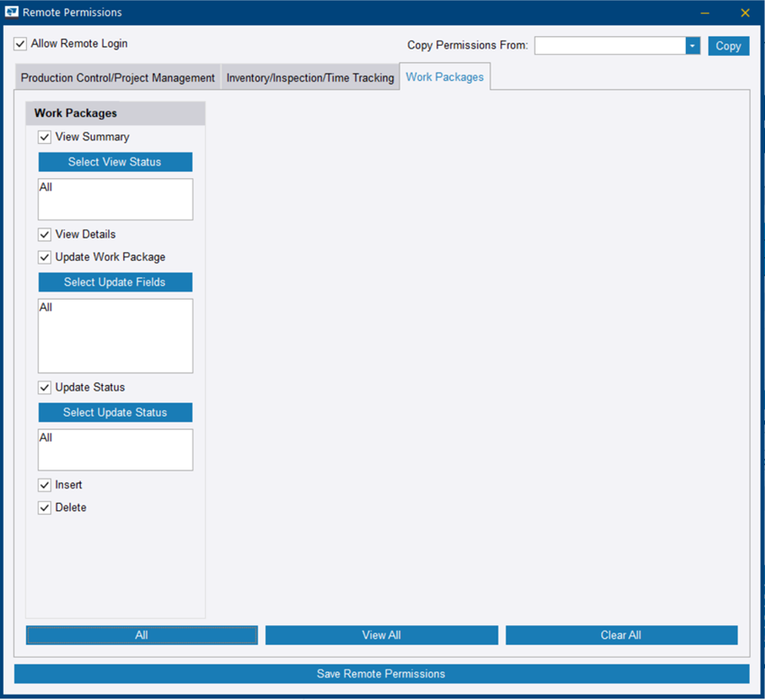765x700 pixels.
Task: Uncheck View Summary under Work Packages
Action: click(44, 137)
